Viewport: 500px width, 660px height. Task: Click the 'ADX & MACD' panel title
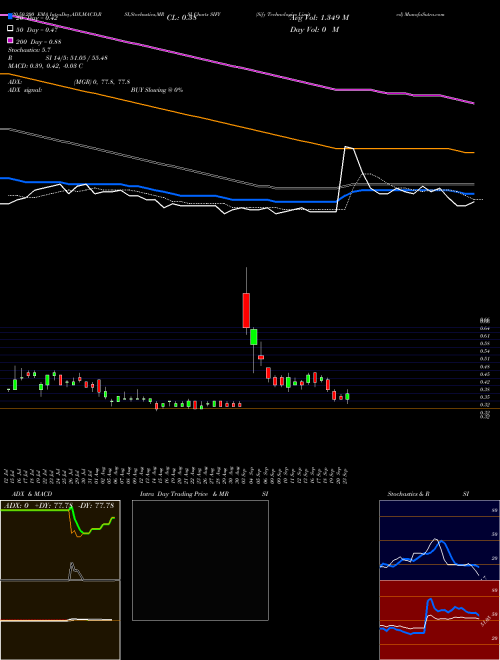click(x=32, y=494)
